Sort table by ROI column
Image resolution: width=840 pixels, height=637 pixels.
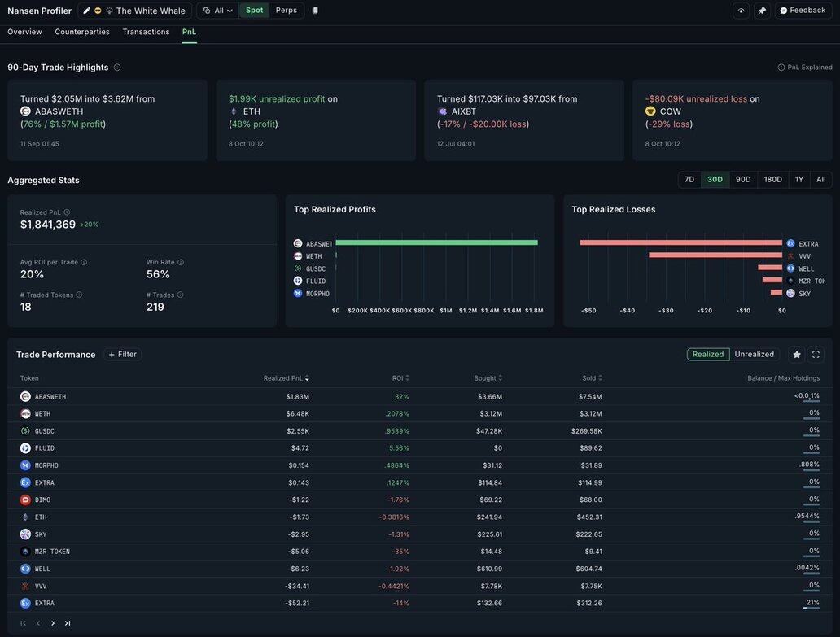click(x=400, y=378)
